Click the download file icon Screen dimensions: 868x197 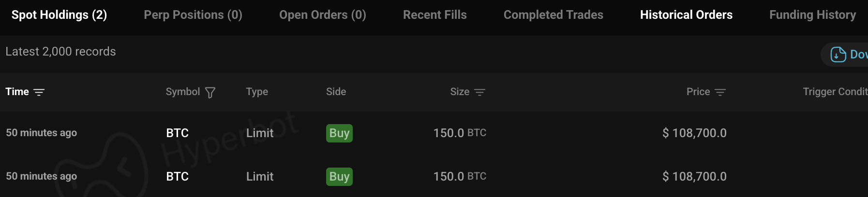838,55
